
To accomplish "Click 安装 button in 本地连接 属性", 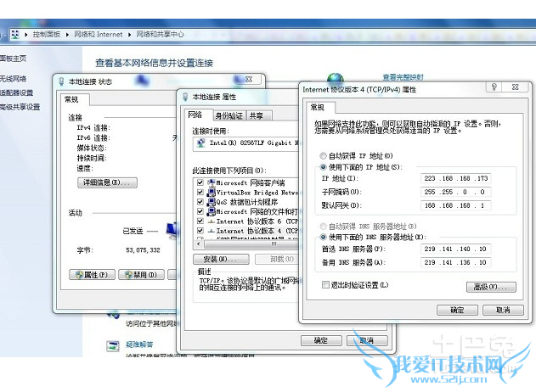I will (221, 259).
